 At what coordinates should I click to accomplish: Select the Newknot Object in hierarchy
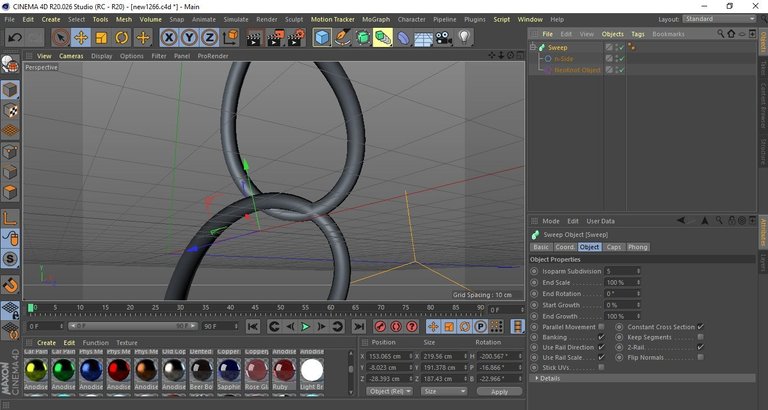(577, 70)
